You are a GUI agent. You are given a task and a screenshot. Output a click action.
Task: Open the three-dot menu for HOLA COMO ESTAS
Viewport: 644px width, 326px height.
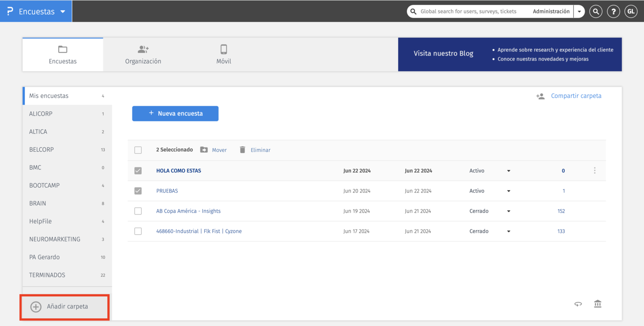coord(595,171)
